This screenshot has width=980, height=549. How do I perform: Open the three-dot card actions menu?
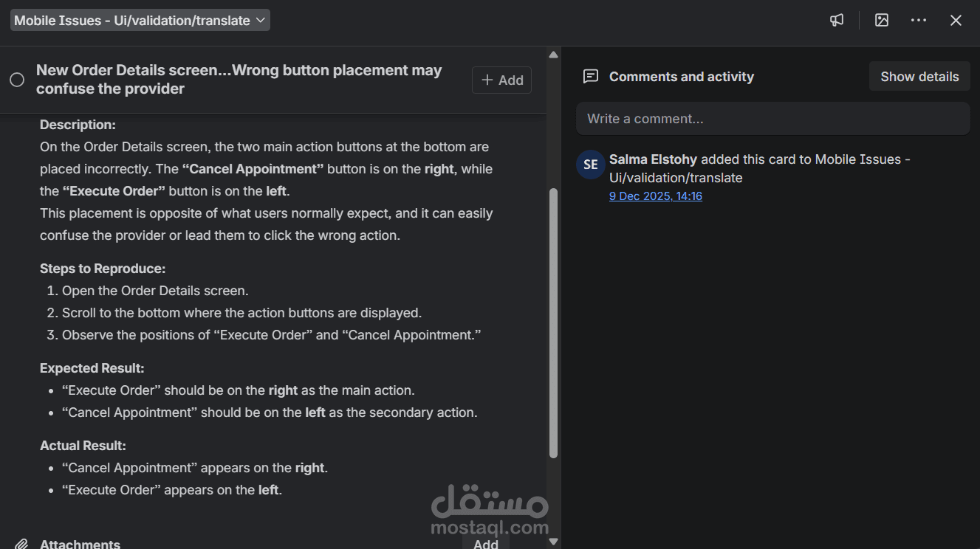click(x=919, y=21)
